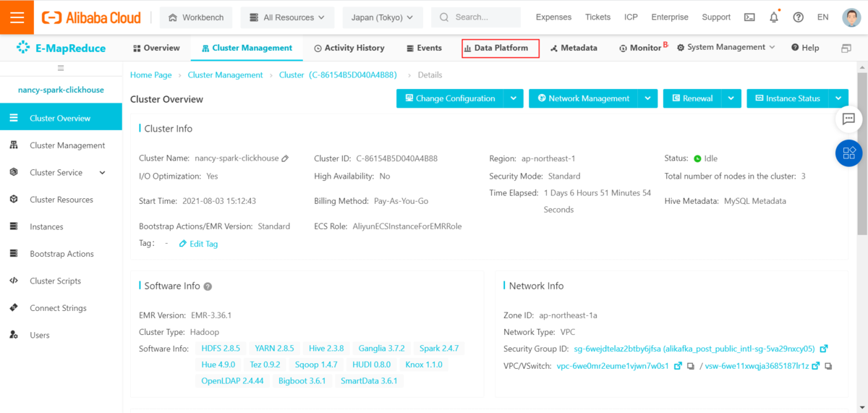Open Change Configuration dropdown arrow

pos(513,98)
